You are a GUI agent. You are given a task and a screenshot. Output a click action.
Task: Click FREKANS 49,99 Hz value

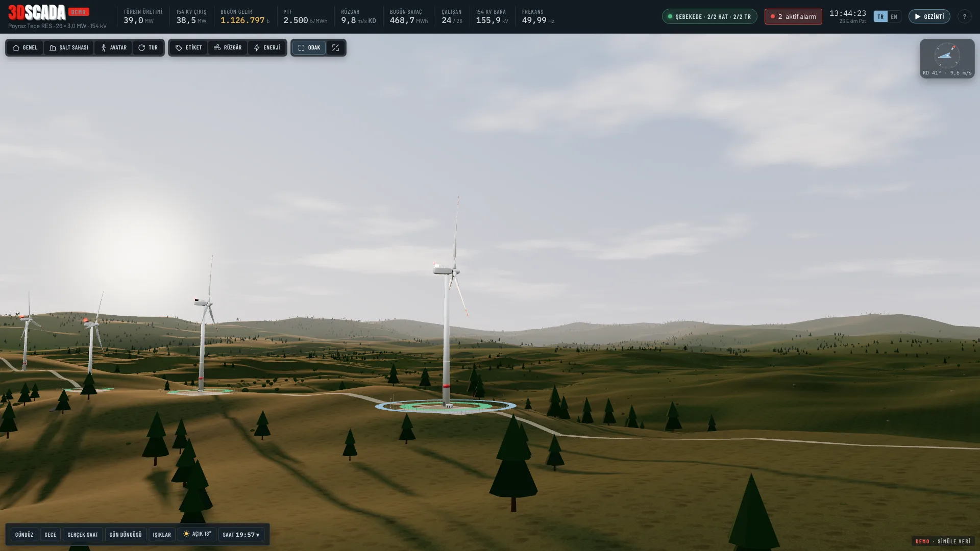538,20
